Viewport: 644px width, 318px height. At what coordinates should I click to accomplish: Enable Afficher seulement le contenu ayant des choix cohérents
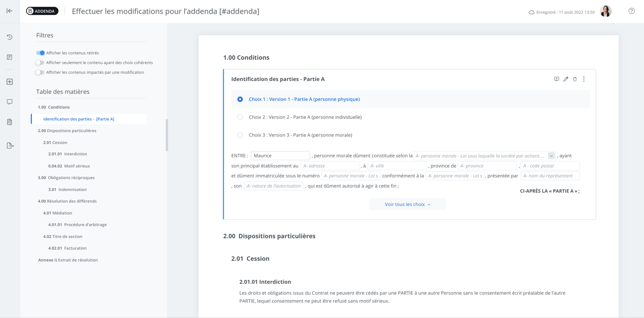click(40, 63)
